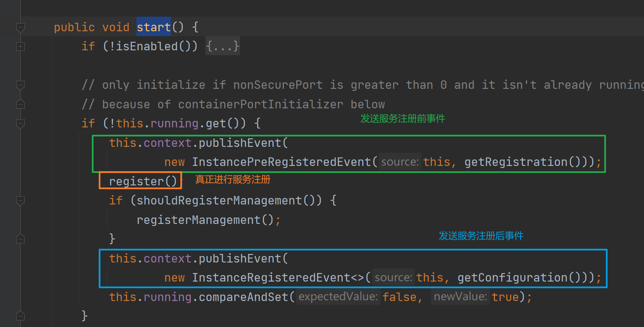Open the folded {...} placeholder
Screen dimensions: 644x327
point(223,46)
